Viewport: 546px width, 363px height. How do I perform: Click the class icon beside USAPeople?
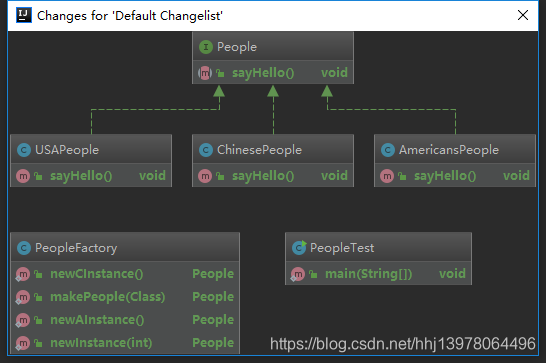(24, 150)
